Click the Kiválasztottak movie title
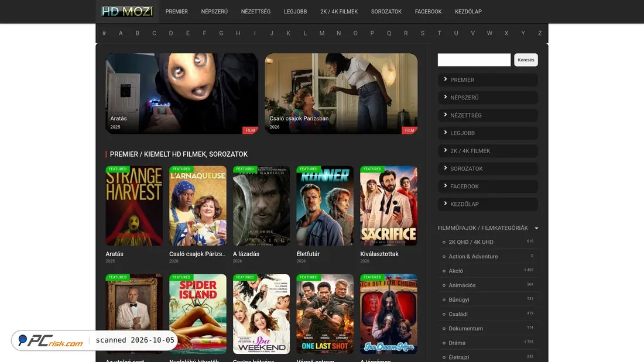Image resolution: width=644 pixels, height=362 pixels. (x=379, y=254)
